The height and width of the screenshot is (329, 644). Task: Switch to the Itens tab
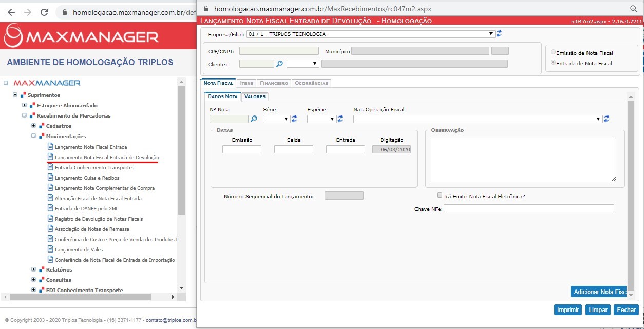247,83
